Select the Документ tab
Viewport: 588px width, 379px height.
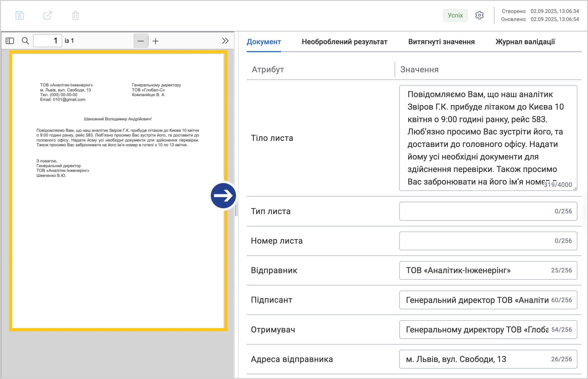(264, 42)
